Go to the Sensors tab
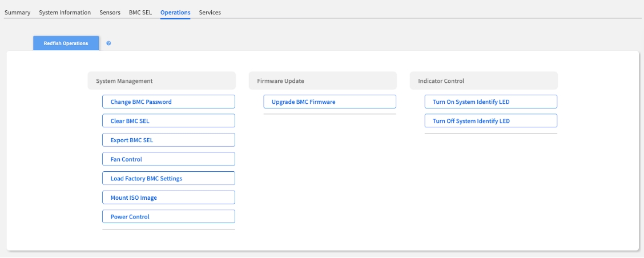Viewport: 644px width, 258px height. coord(110,13)
